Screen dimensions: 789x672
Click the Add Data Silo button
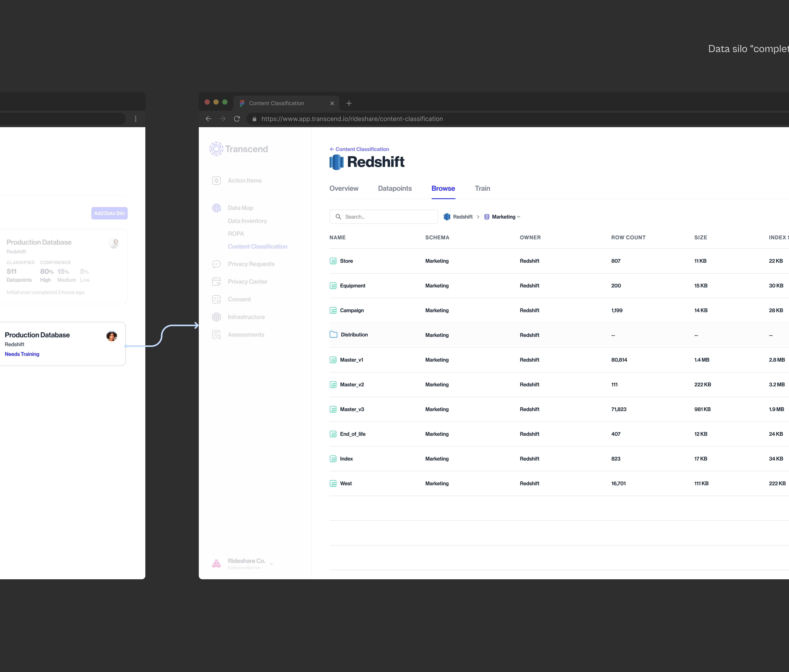[109, 213]
